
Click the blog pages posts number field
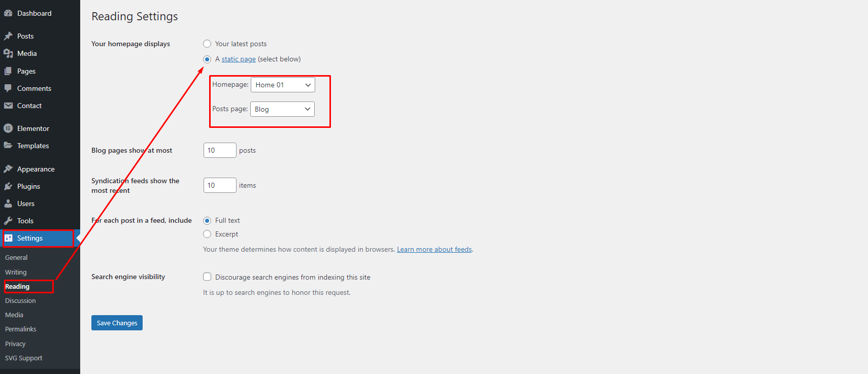pos(219,150)
